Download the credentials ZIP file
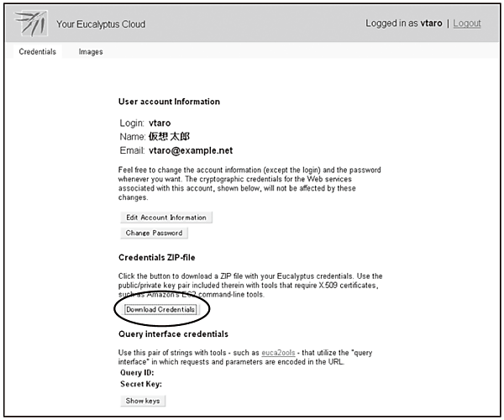Viewport: 504px width, 420px height. (160, 309)
